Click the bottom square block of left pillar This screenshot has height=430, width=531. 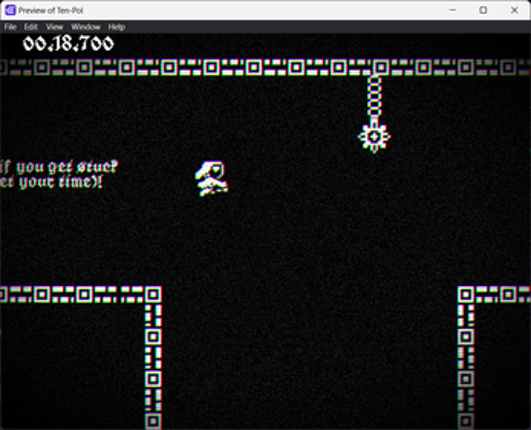pos(153,421)
